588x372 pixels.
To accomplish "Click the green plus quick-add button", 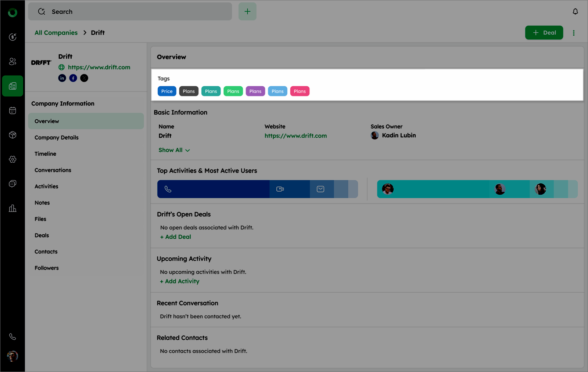I will 247,12.
